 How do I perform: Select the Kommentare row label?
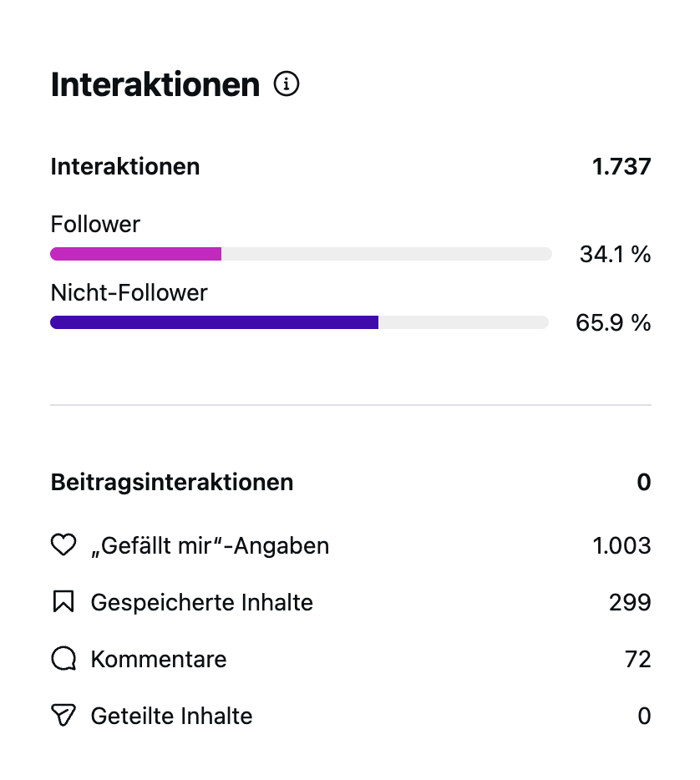159,659
